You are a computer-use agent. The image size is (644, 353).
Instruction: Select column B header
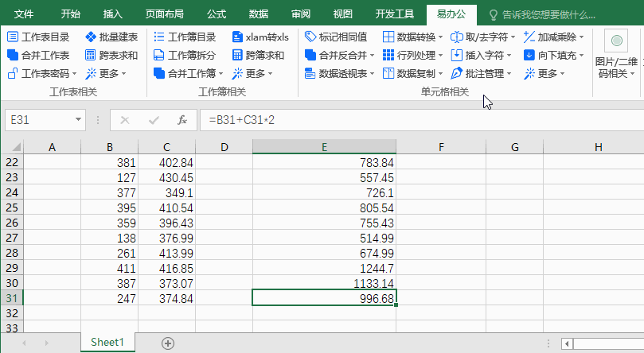click(110, 147)
